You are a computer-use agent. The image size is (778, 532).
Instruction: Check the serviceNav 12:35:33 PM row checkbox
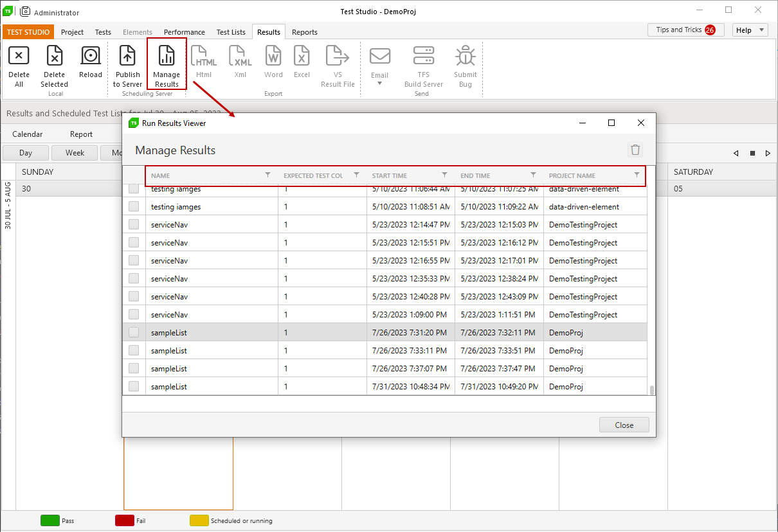(x=134, y=279)
